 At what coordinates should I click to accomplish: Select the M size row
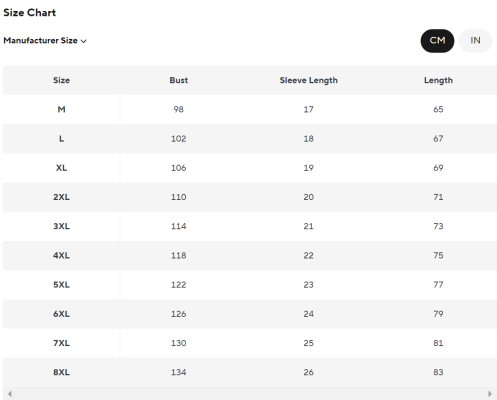[250, 109]
